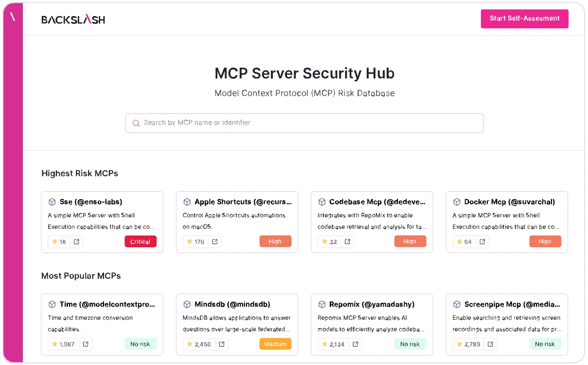Click the No risk badge on Repomix
This screenshot has height=365, width=588.
coord(410,344)
